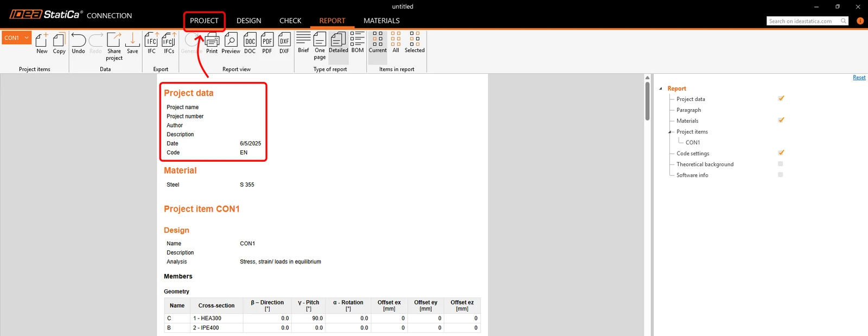Export all to IFCs
This screenshot has width=868, height=336.
click(169, 43)
